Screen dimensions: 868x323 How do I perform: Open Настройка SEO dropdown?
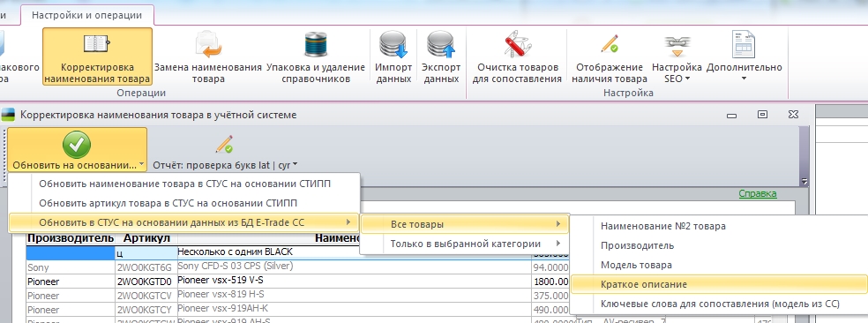(677, 56)
